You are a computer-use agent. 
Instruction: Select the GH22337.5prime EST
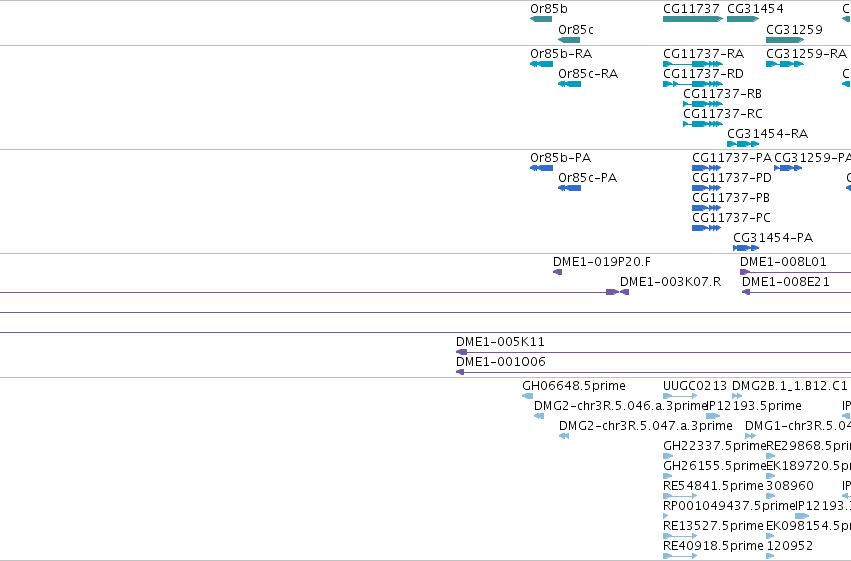coord(668,456)
